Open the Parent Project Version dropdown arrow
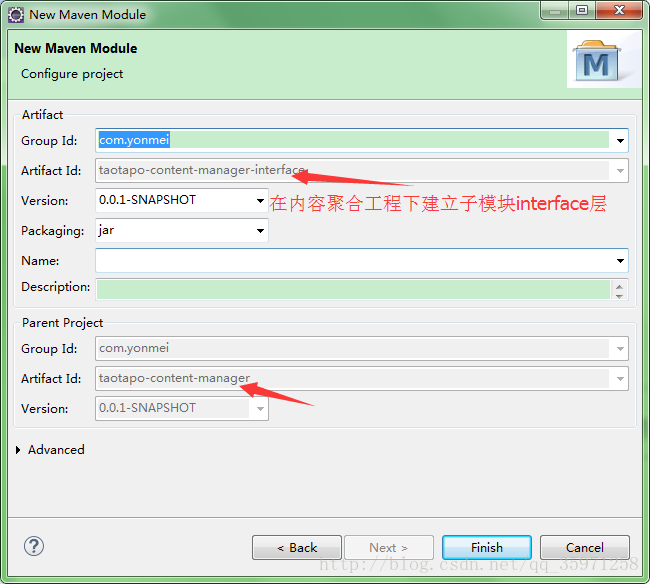 pos(260,409)
